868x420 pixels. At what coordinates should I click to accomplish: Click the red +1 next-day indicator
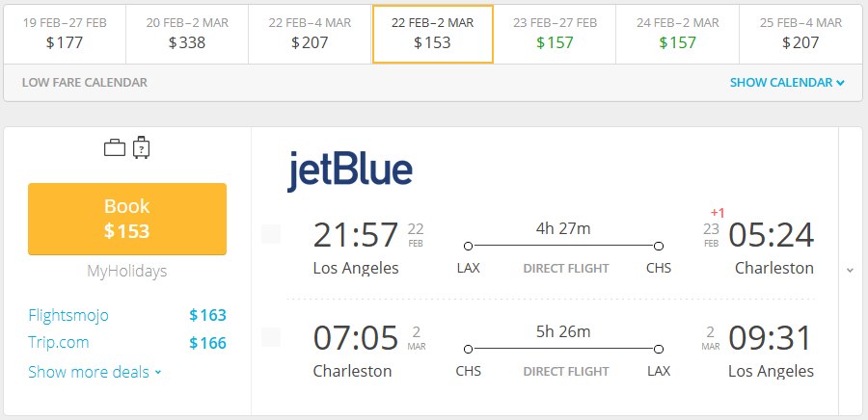coord(718,213)
